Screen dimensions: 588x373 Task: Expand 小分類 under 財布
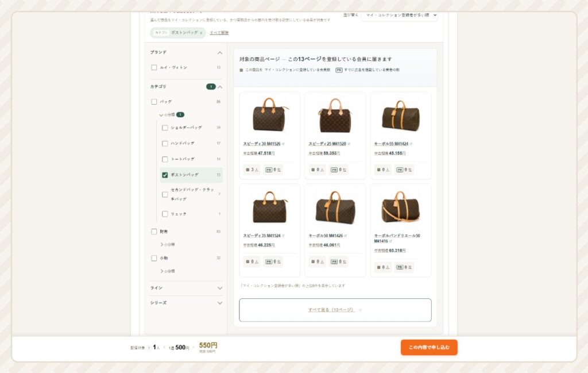(x=168, y=244)
